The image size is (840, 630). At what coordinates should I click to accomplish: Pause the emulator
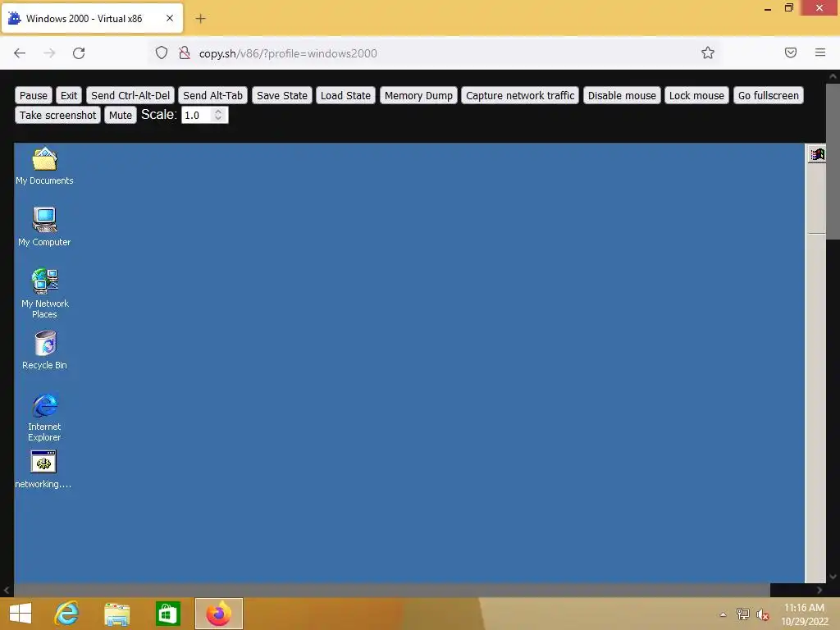point(33,95)
